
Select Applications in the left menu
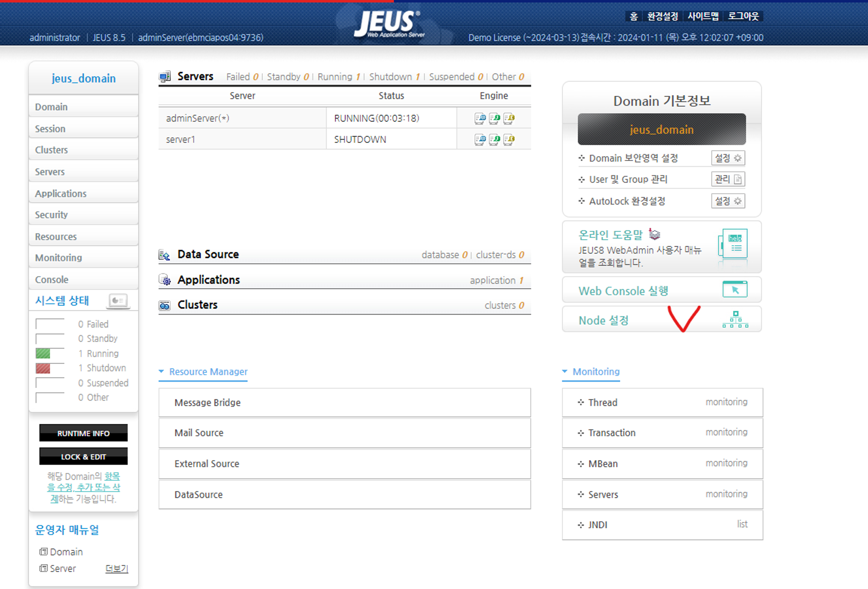click(x=61, y=194)
